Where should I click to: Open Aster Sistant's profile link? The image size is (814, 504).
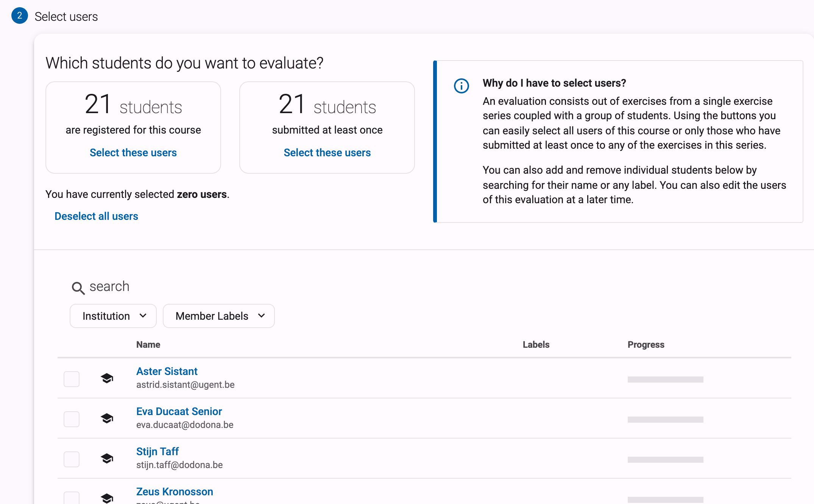[167, 371]
